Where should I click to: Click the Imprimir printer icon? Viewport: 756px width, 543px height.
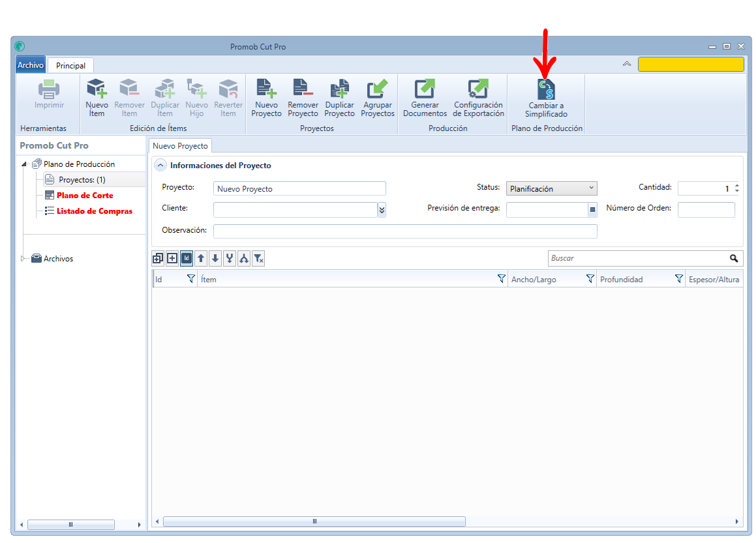[x=49, y=89]
